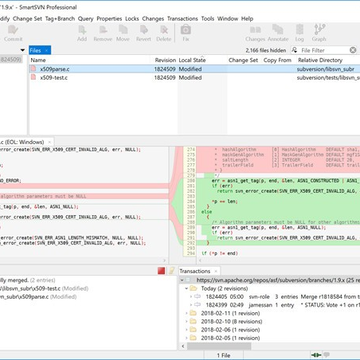
Task: Click the speech bubble icon in status bar
Action: coord(327,355)
